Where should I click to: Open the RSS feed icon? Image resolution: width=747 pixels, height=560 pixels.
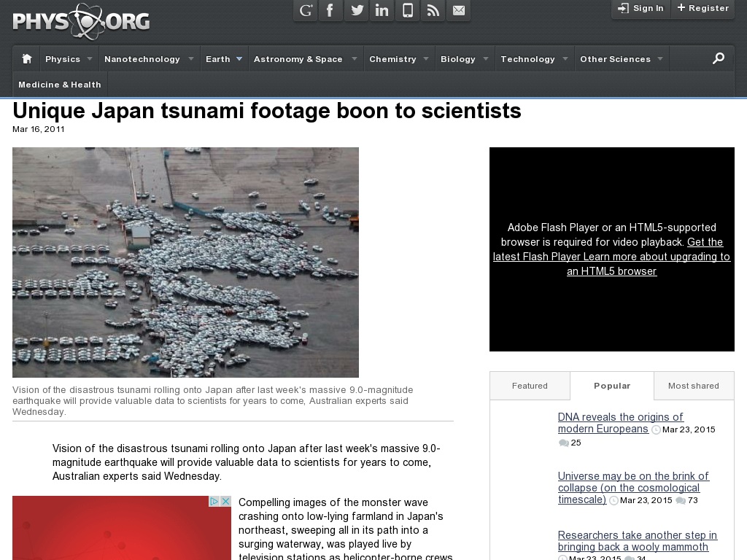tap(433, 10)
